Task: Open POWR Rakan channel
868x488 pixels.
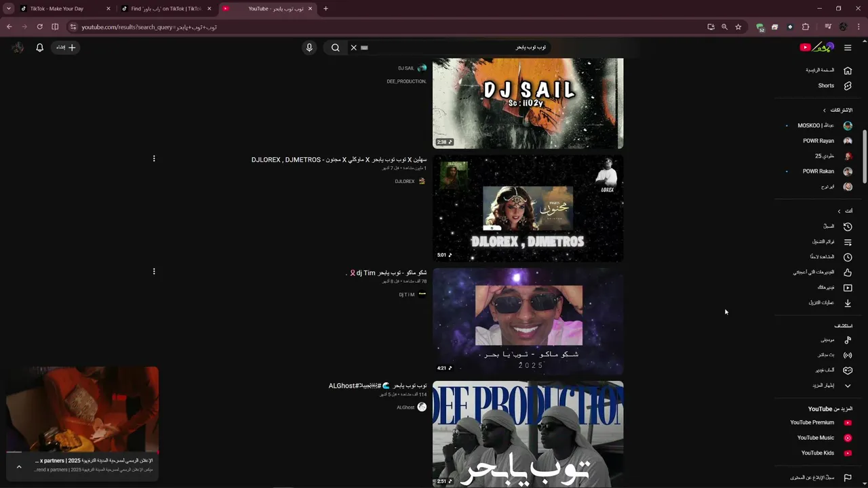Action: (x=827, y=171)
